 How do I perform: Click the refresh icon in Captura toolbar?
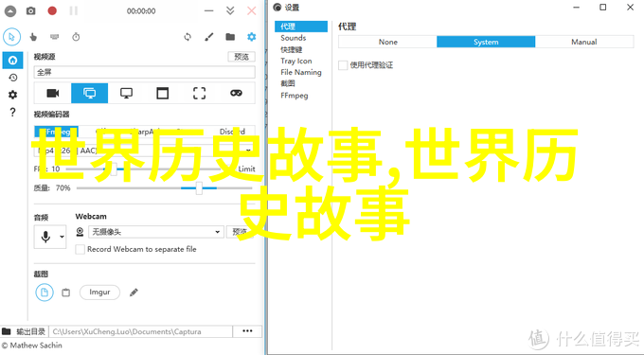pyautogui.click(x=188, y=37)
